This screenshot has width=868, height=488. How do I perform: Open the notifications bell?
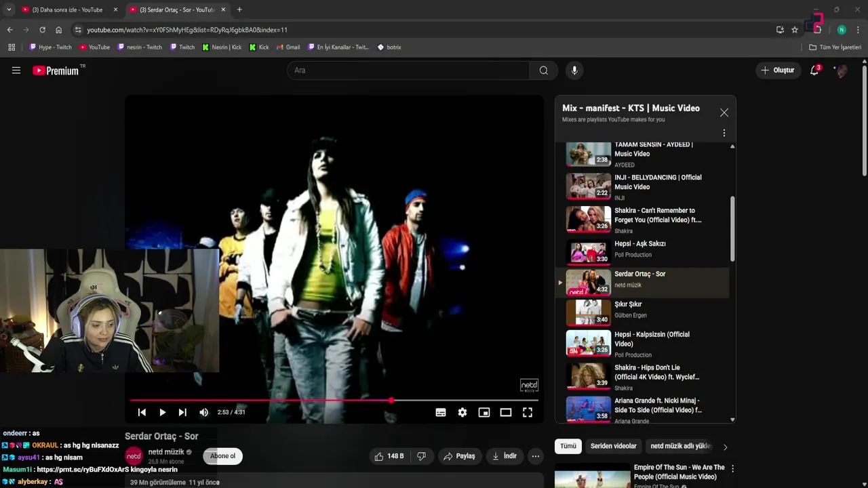click(814, 70)
